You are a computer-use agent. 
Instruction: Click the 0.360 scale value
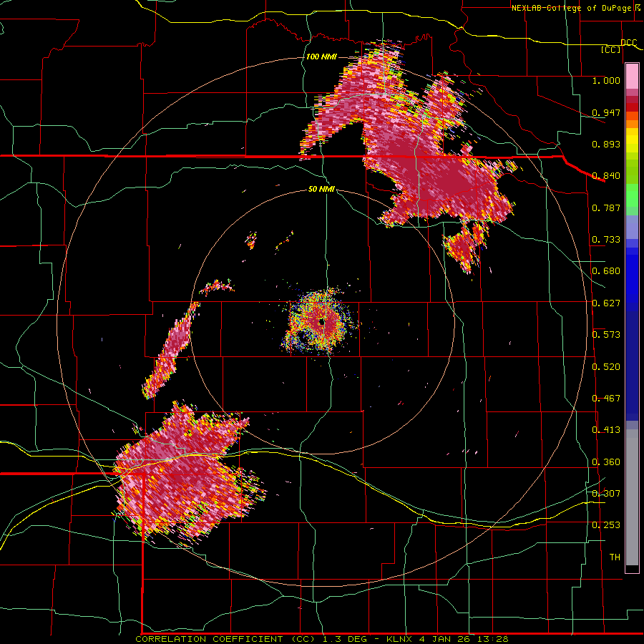coord(606,462)
